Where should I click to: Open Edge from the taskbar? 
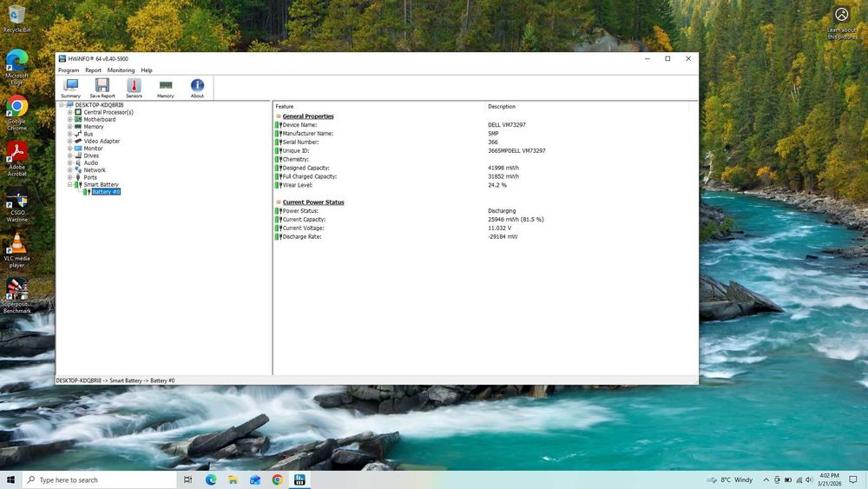pyautogui.click(x=211, y=479)
